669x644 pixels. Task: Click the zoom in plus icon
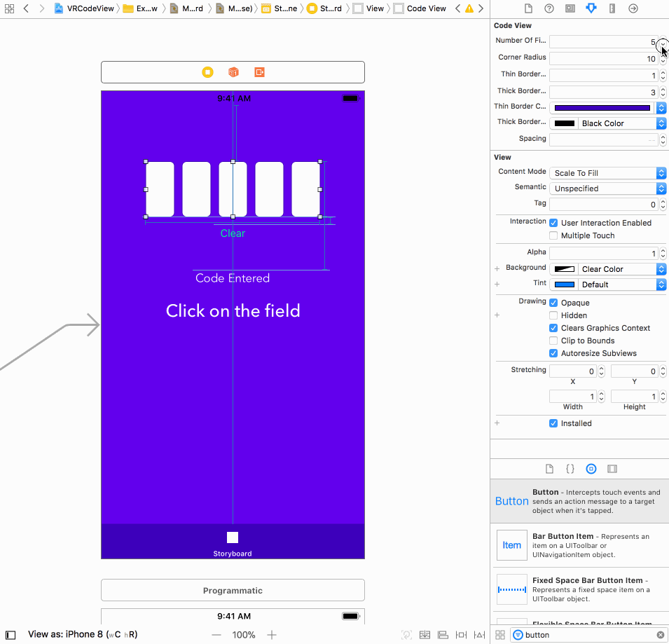click(272, 635)
